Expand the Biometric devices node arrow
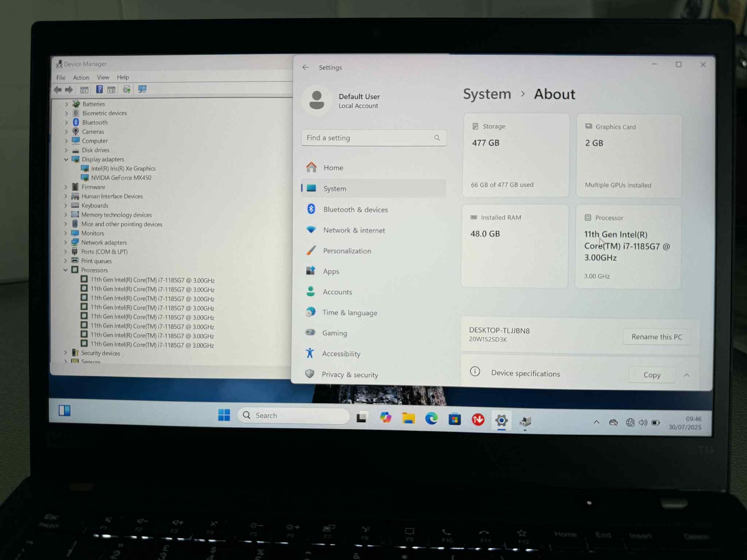 click(67, 113)
